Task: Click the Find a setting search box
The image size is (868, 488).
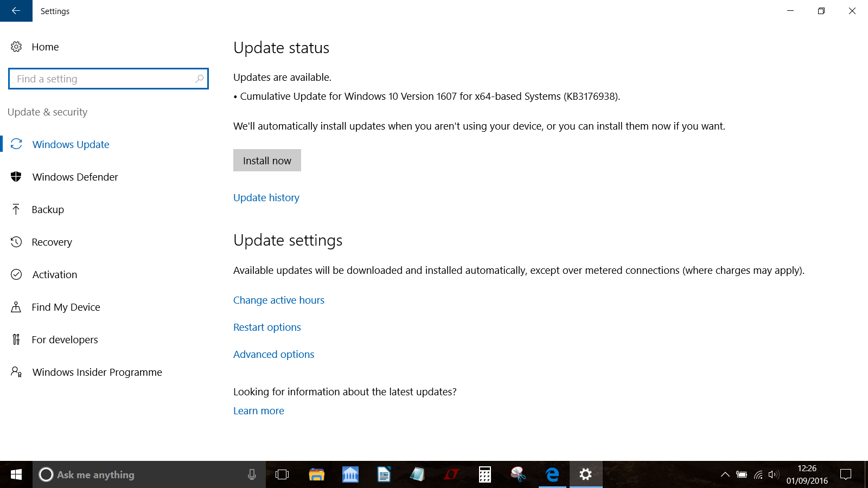Action: (108, 79)
